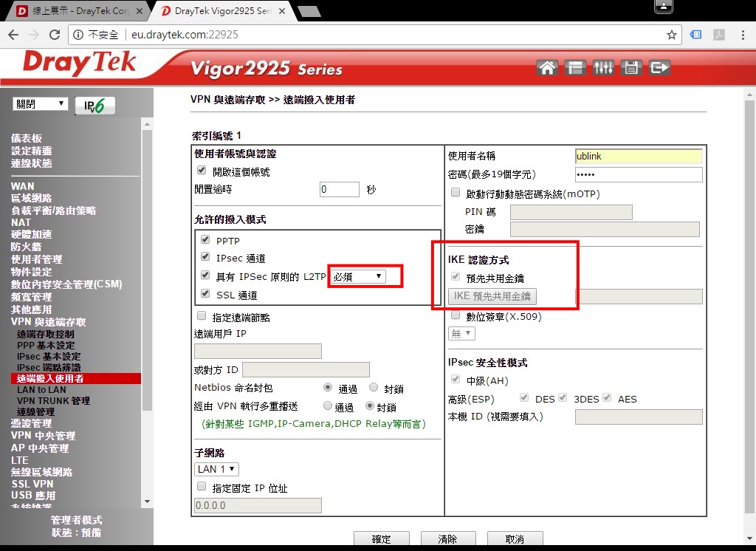
Task: Enable 數位簽章(X.509) checkbox
Action: tap(455, 315)
